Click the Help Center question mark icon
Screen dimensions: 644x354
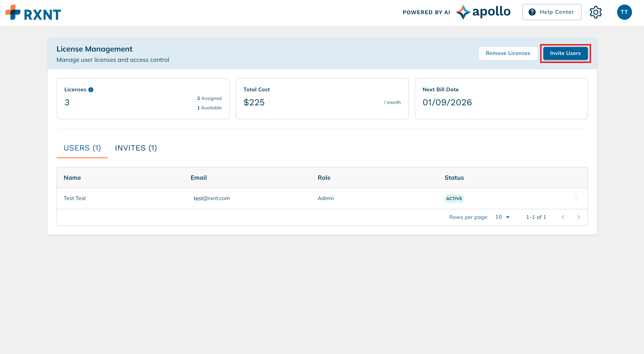(x=532, y=12)
